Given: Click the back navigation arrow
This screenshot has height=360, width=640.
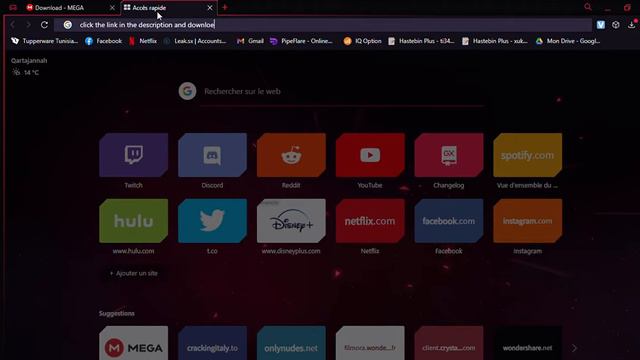Looking at the screenshot, I should click(13, 25).
